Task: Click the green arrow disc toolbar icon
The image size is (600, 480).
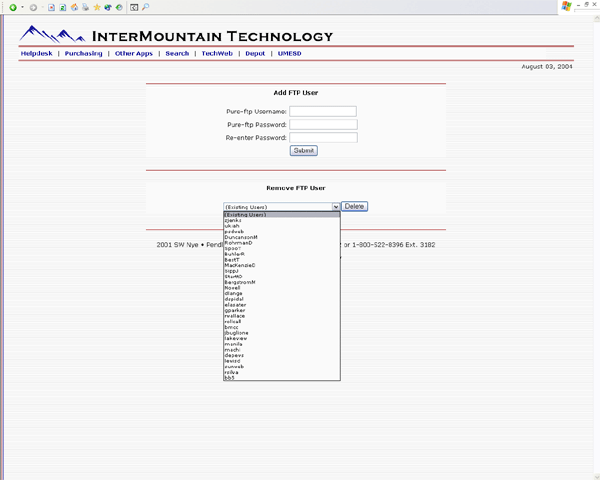Action: point(119,7)
